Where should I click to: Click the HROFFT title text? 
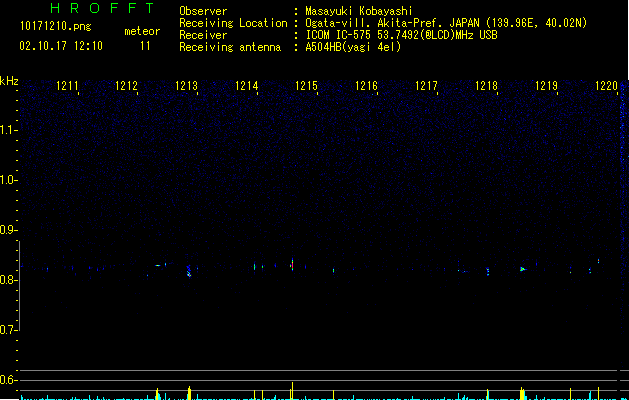pos(103,8)
